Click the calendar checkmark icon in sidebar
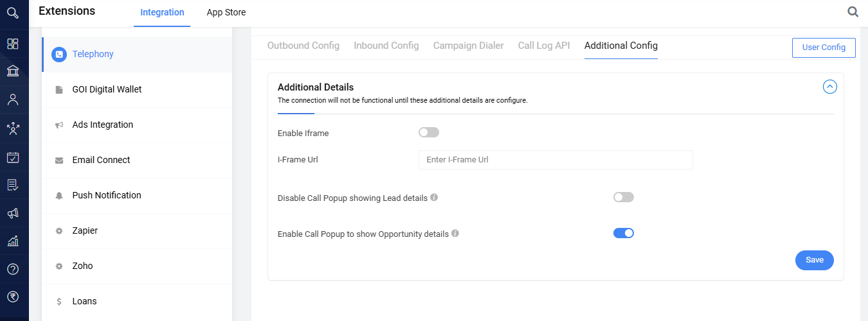 [x=13, y=157]
